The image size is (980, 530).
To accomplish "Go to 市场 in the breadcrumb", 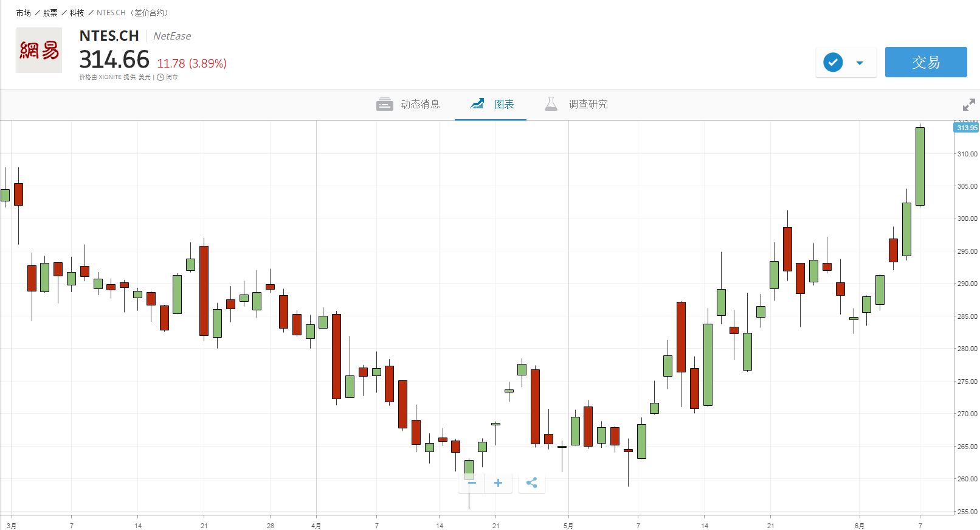I will tap(23, 13).
